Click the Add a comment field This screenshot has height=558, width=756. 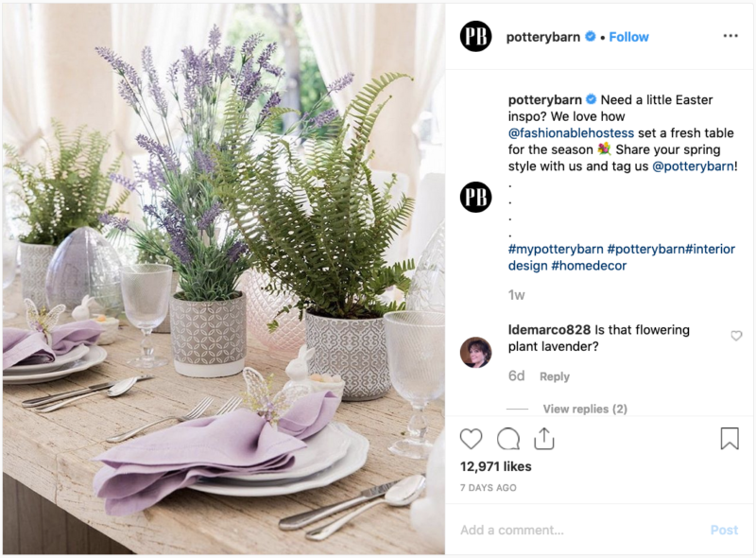[x=578, y=530]
